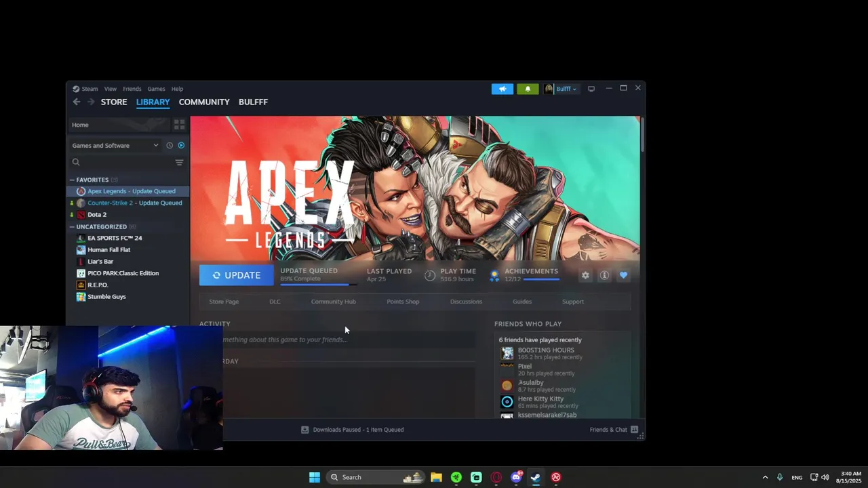The width and height of the screenshot is (868, 488).
Task: Open the Friends menu
Action: tap(132, 89)
